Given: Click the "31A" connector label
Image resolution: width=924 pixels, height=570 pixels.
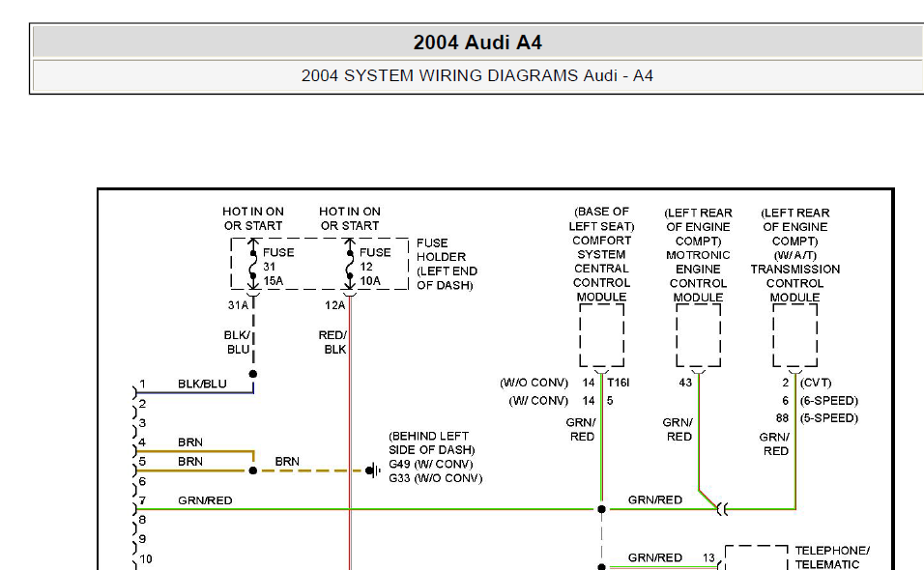Looking at the screenshot, I should point(238,305).
